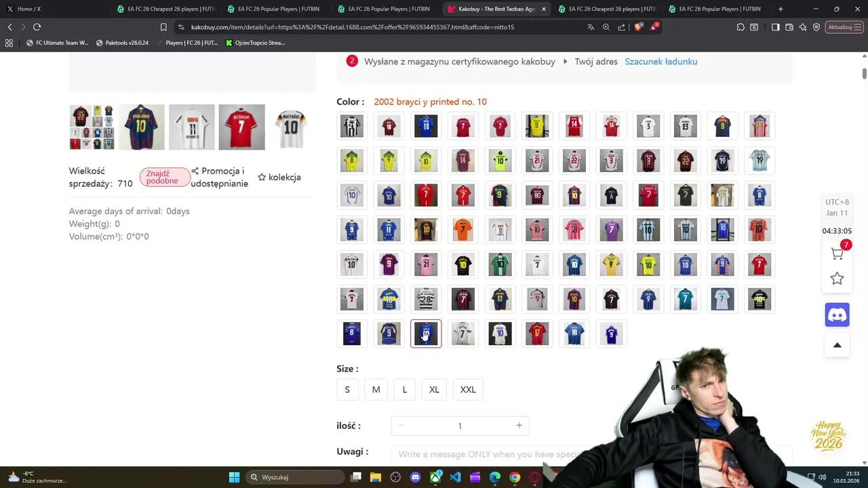Close the Kakobuy tab
This screenshot has height=488, width=868.
(x=543, y=9)
